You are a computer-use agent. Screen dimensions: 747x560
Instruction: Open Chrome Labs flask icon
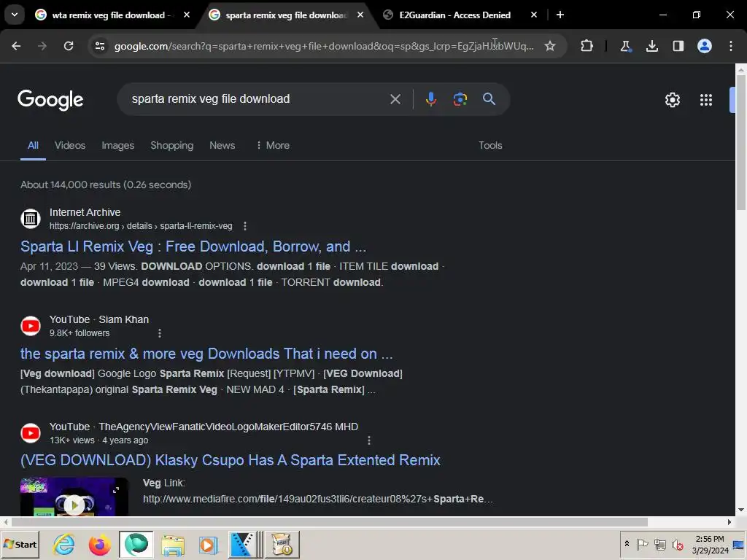click(625, 46)
